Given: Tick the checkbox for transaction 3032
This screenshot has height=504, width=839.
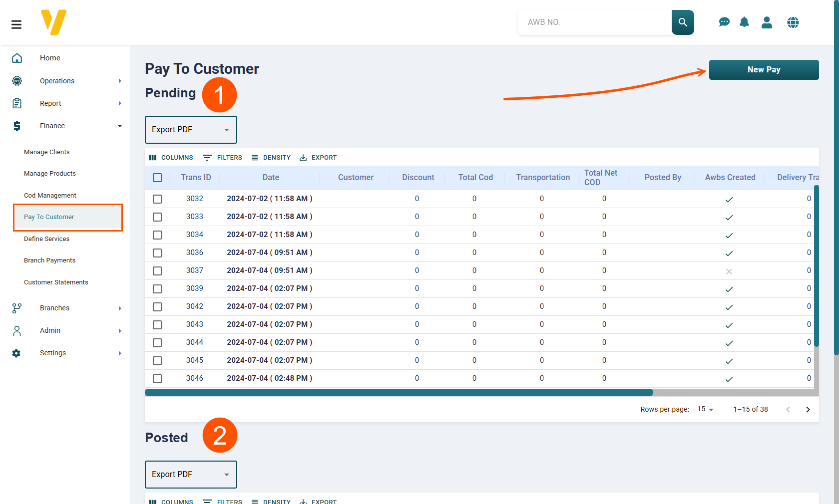Looking at the screenshot, I should tap(157, 199).
